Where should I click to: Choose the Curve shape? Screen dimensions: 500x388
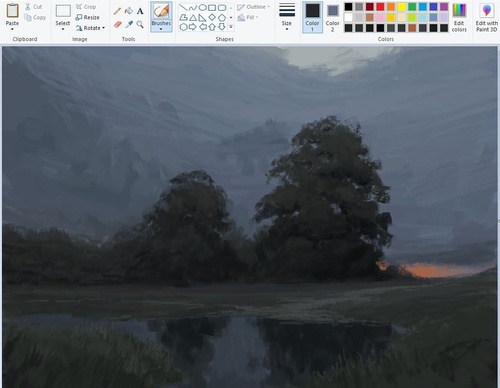tap(193, 7)
